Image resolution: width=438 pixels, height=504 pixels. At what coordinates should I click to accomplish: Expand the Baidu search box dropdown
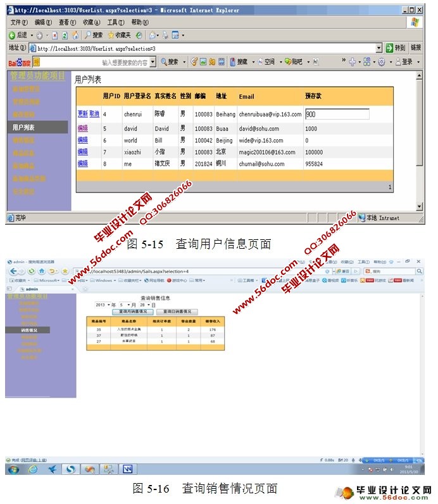click(x=153, y=62)
